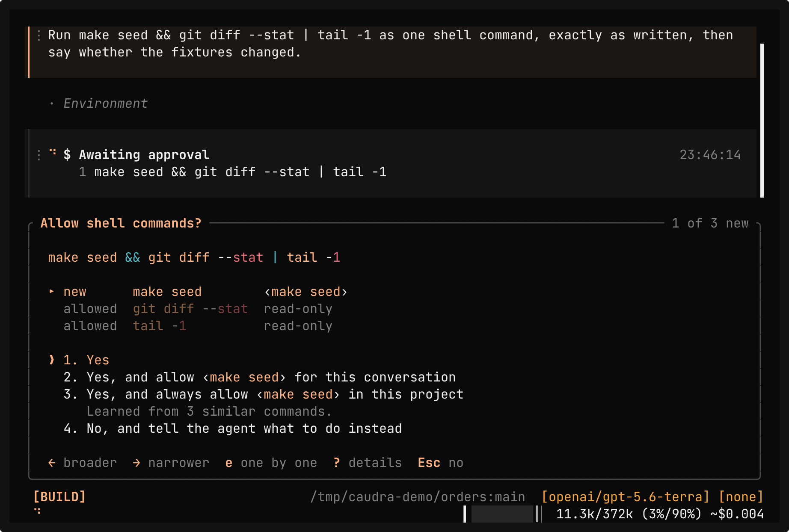The image size is (789, 532).
Task: Click the 23:46:14 timestamp
Action: pyautogui.click(x=710, y=155)
